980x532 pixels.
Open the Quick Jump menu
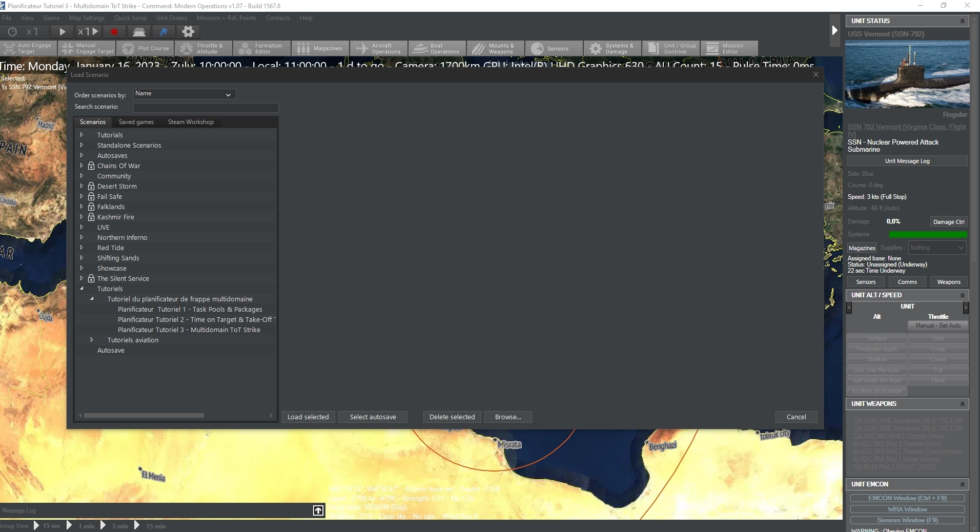coord(130,18)
